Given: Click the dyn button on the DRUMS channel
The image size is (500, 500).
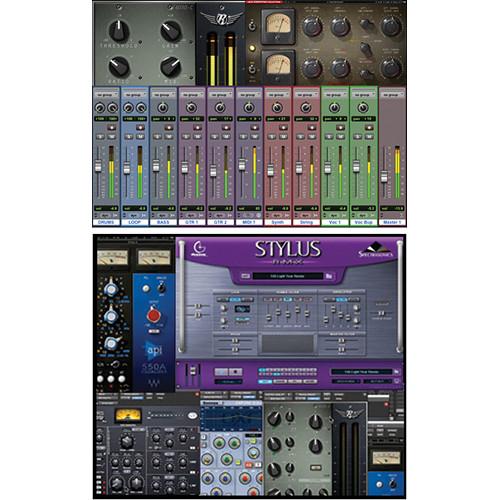Looking at the screenshot, I should (x=106, y=216).
